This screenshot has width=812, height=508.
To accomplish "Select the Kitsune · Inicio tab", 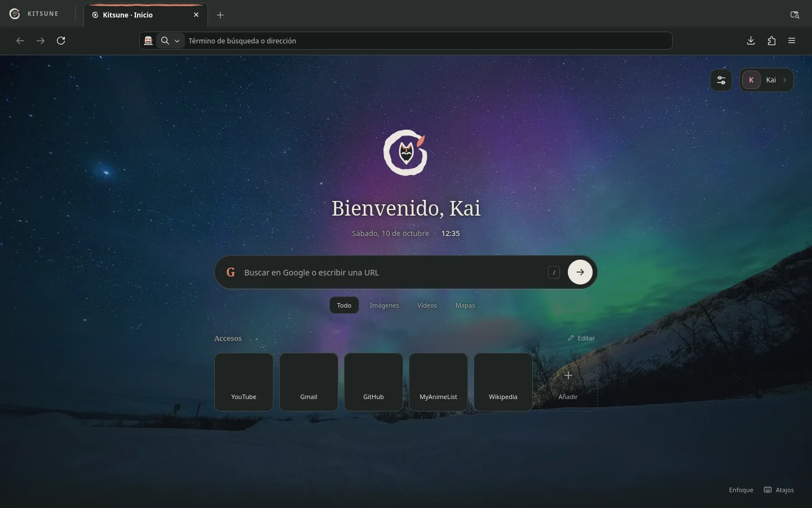I will (x=146, y=15).
